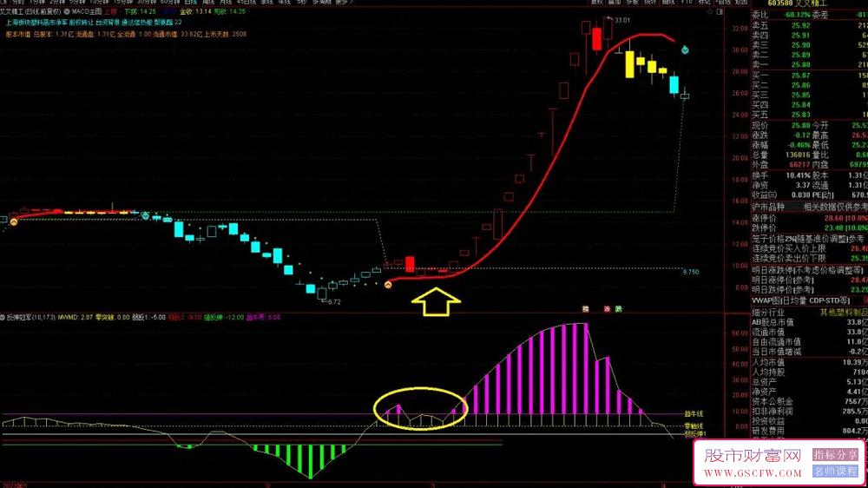The height and width of the screenshot is (488, 868).
Task: Select the 60分钟 period tab
Action: (170, 3)
